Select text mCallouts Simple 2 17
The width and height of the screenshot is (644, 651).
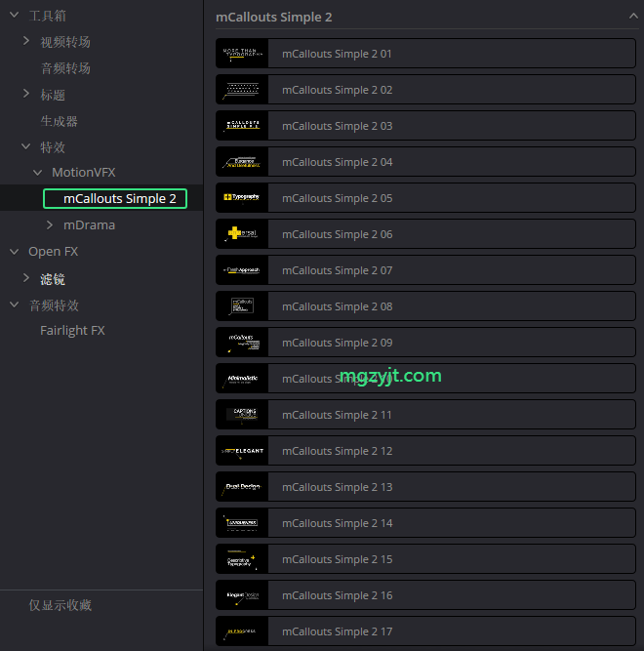[x=337, y=631]
